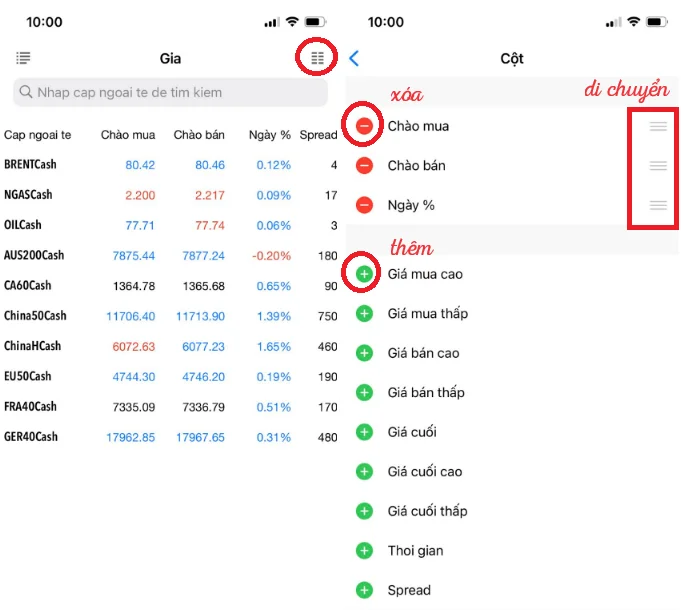The height and width of the screenshot is (610, 681).
Task: Add the Giá cuối cao column
Action: [364, 472]
